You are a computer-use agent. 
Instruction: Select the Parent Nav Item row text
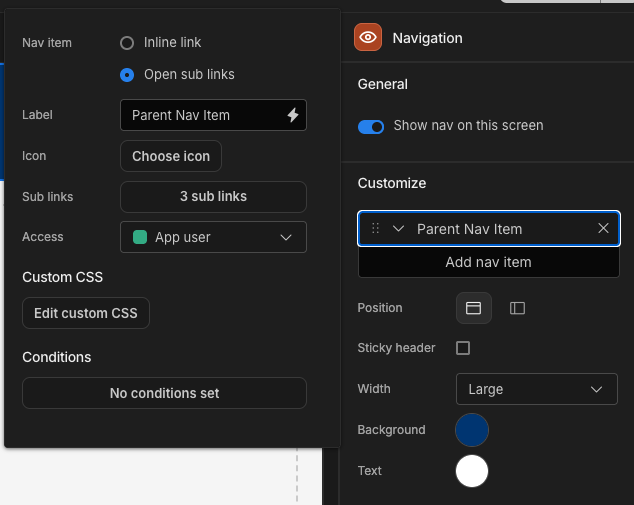pyautogui.click(x=469, y=229)
